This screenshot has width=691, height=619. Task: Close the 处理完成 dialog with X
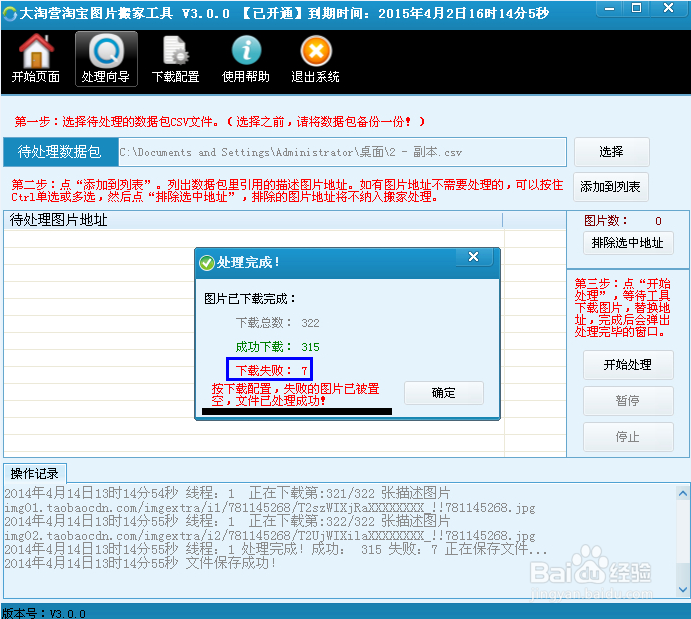pos(473,256)
